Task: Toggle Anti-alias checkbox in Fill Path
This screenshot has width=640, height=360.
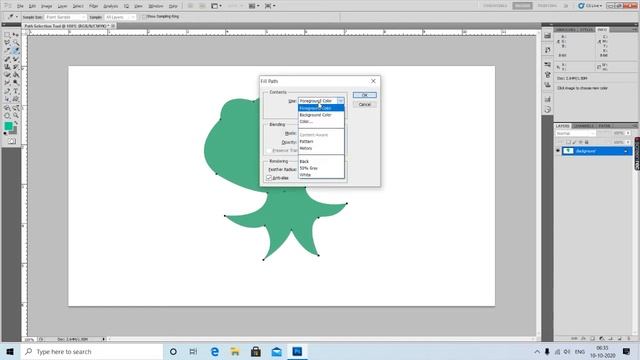Action: click(x=269, y=178)
